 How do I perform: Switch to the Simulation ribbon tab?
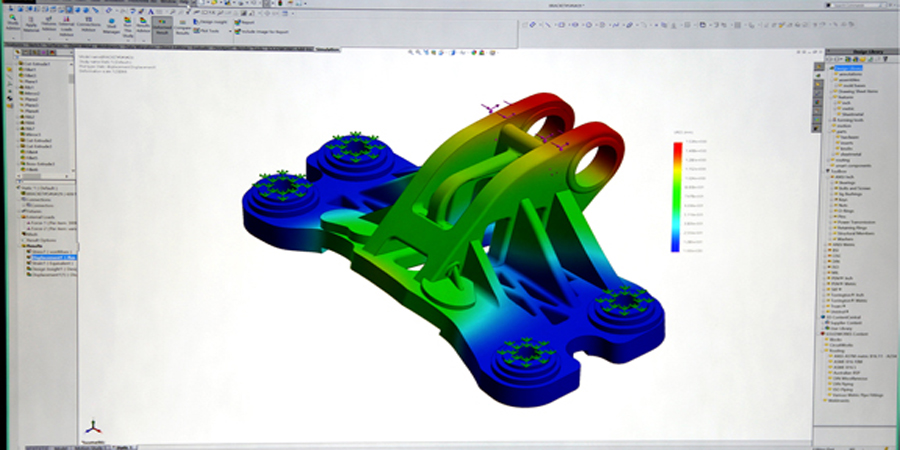tap(328, 50)
